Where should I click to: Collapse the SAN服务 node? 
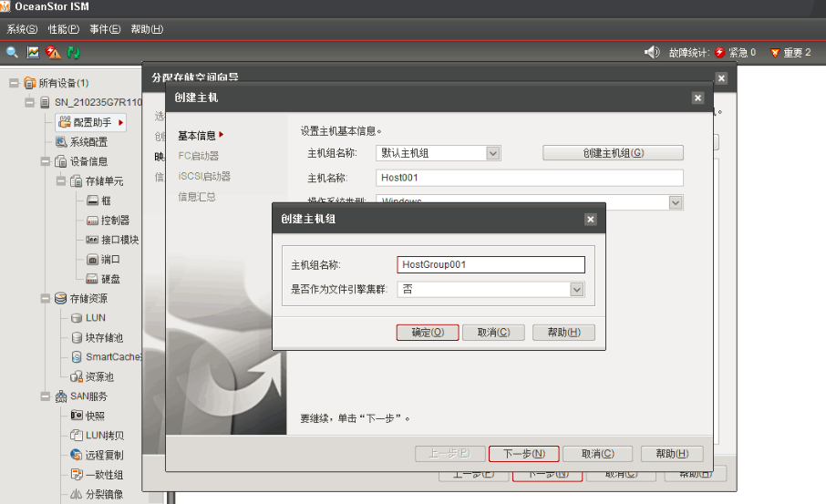click(46, 396)
